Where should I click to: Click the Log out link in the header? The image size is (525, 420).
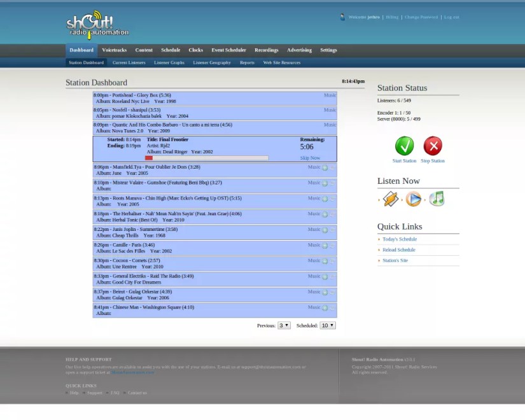452,17
